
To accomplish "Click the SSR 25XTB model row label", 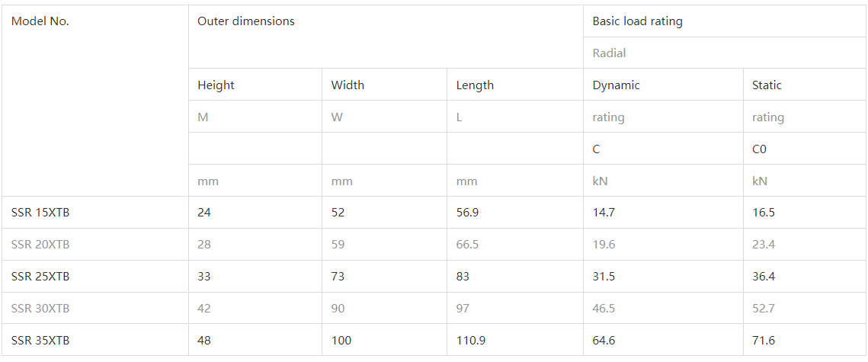I will tap(40, 277).
